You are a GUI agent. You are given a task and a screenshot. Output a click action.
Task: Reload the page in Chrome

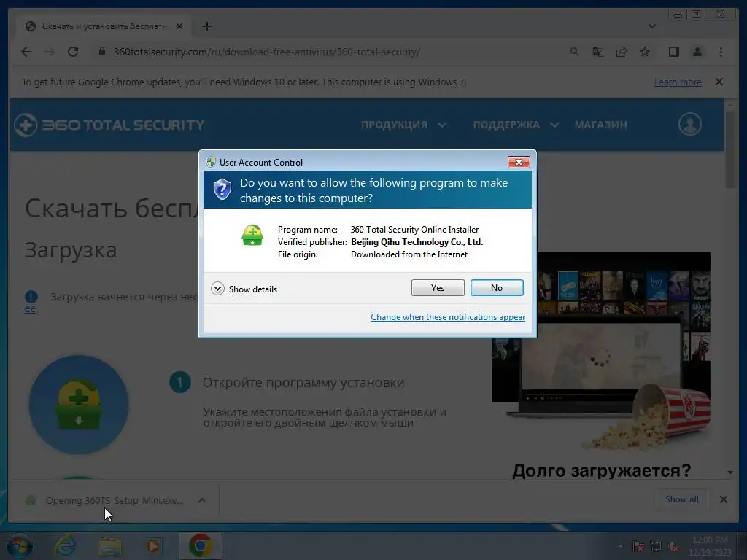[x=73, y=52]
